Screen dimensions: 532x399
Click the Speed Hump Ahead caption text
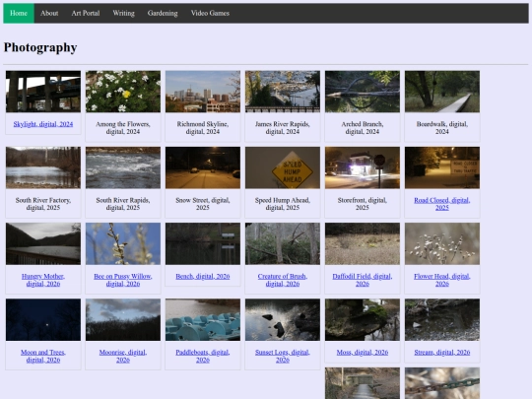click(x=283, y=204)
